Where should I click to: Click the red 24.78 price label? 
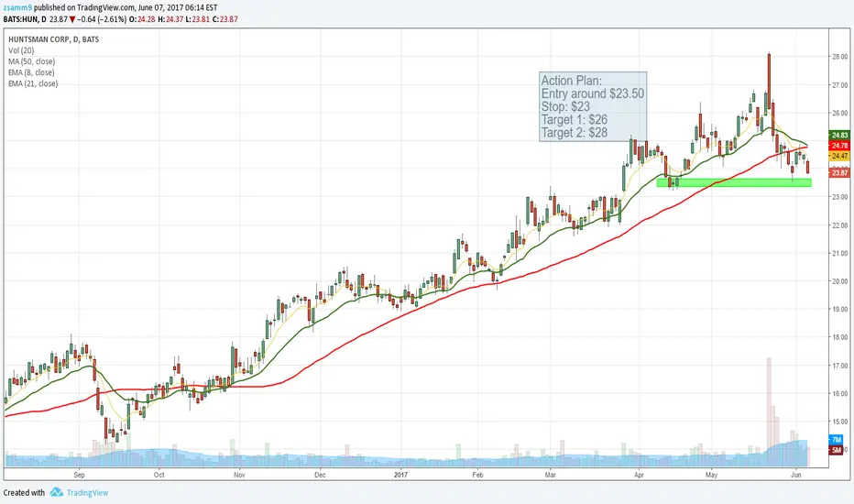838,146
